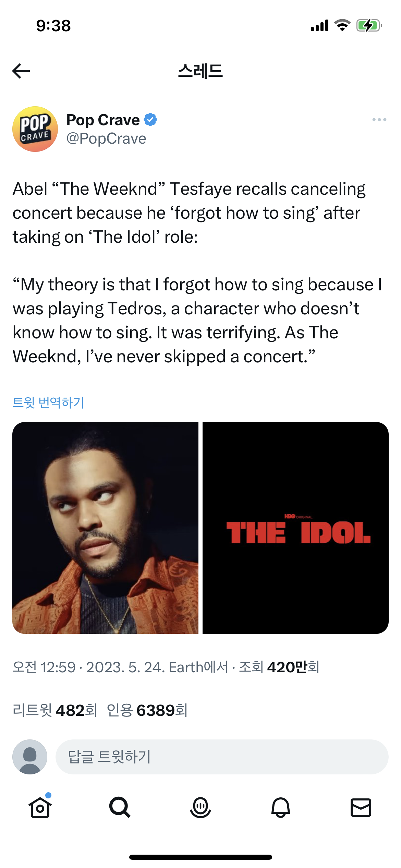The width and height of the screenshot is (401, 868).
Task: Open The Idol logo image
Action: (295, 528)
